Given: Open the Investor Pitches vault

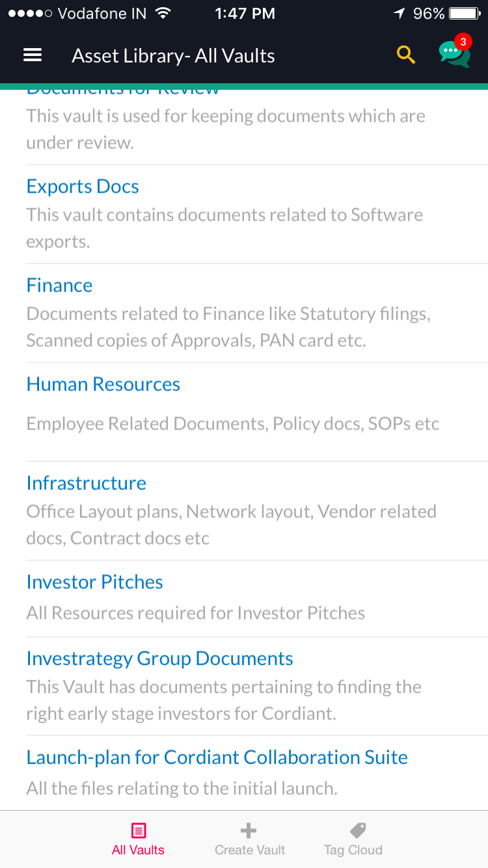Looking at the screenshot, I should (94, 582).
